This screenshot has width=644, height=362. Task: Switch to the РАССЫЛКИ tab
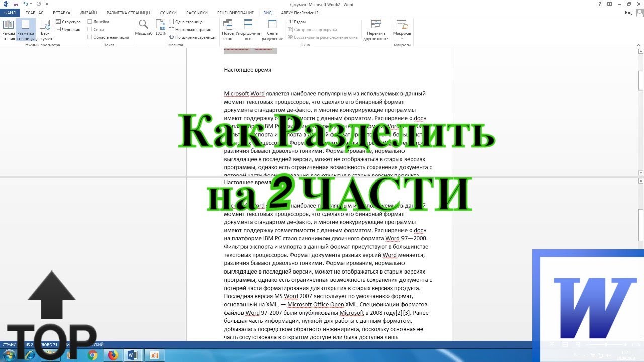coord(197,13)
